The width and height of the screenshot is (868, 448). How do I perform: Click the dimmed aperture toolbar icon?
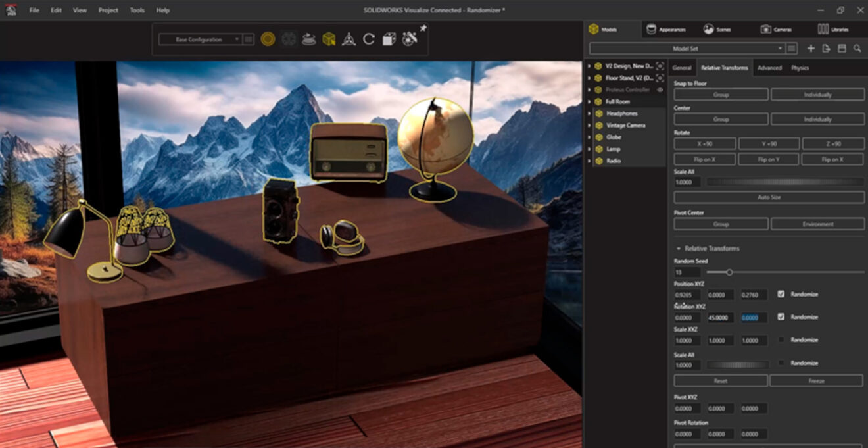(x=288, y=39)
